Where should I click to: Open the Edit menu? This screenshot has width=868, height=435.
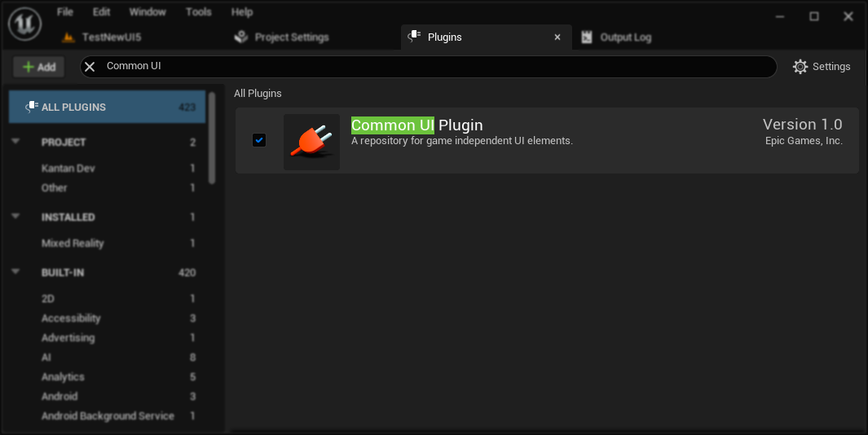[x=101, y=11]
